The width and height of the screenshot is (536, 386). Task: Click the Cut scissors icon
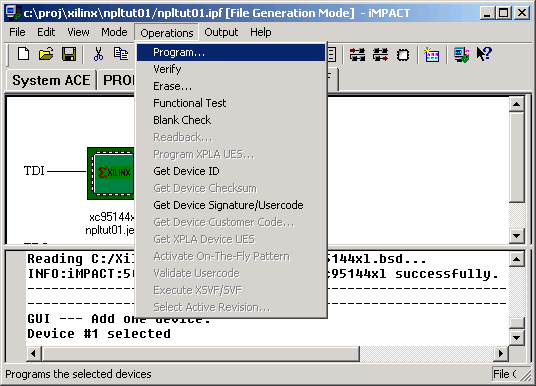click(98, 54)
